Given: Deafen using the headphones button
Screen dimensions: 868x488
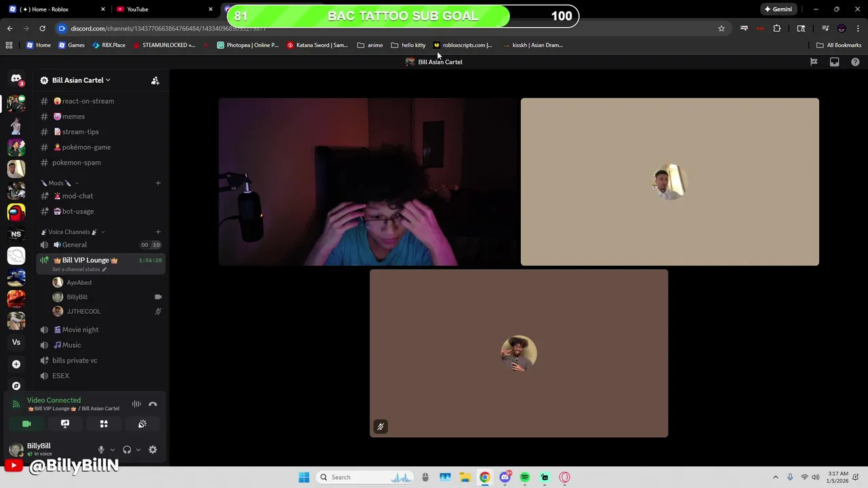Looking at the screenshot, I should click(x=127, y=449).
